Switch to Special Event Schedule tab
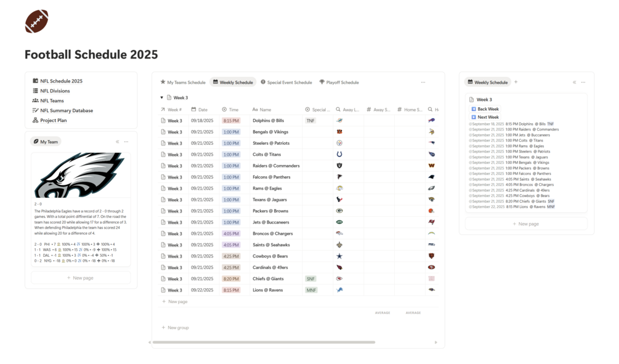 point(286,83)
